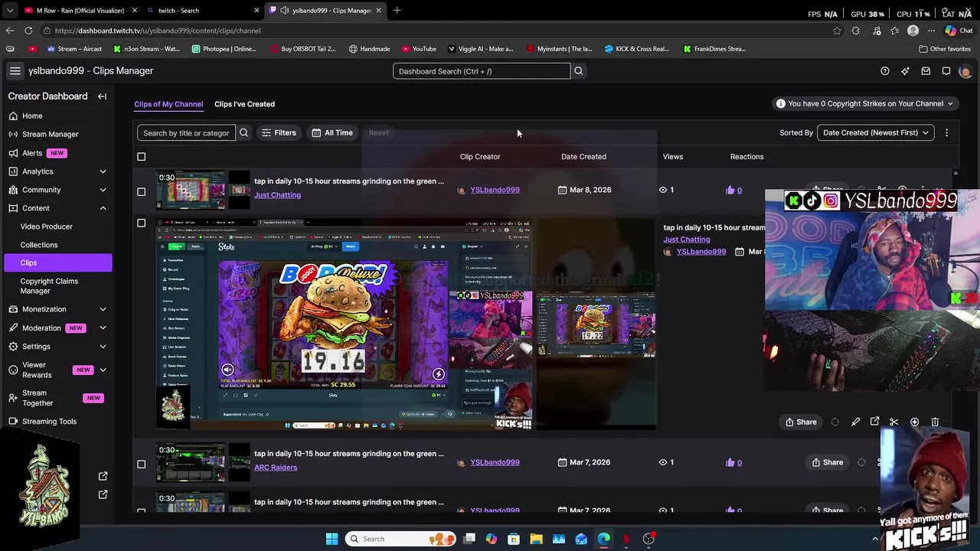This screenshot has height=551, width=980.
Task: Open the hamburger navigation menu
Action: coord(15,70)
